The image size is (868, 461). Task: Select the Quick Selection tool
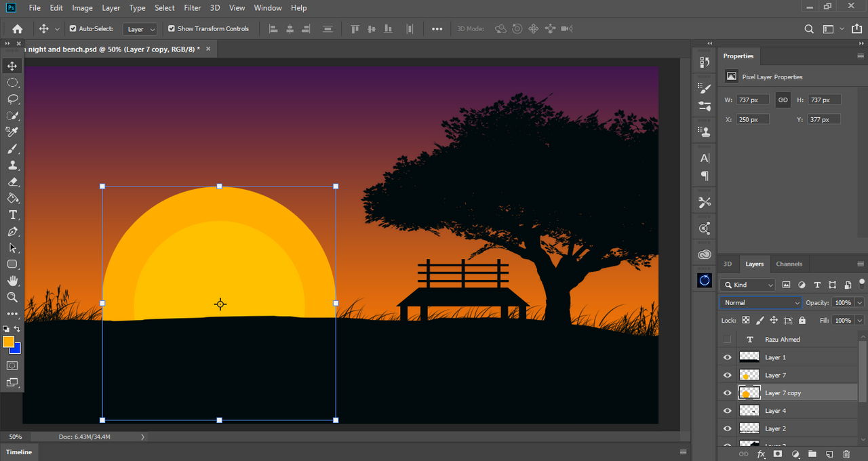point(12,116)
